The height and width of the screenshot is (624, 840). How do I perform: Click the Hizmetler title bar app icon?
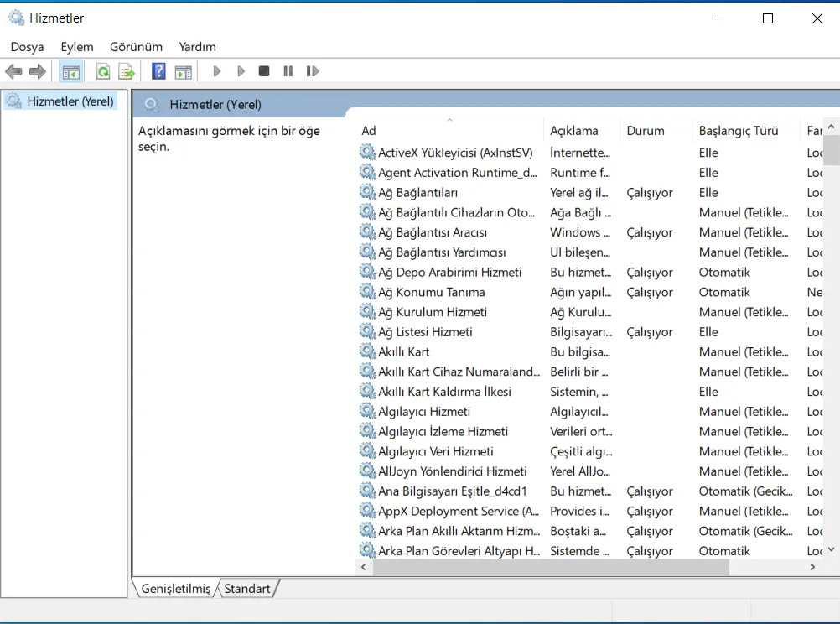(x=17, y=18)
